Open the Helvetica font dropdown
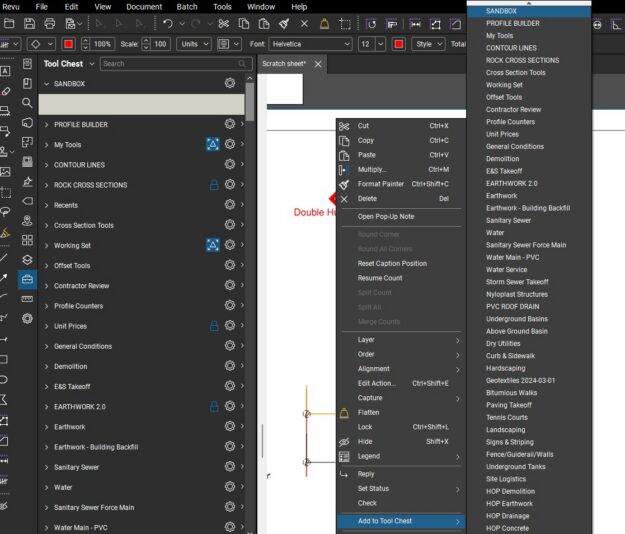The height and width of the screenshot is (534, 625). tap(311, 44)
